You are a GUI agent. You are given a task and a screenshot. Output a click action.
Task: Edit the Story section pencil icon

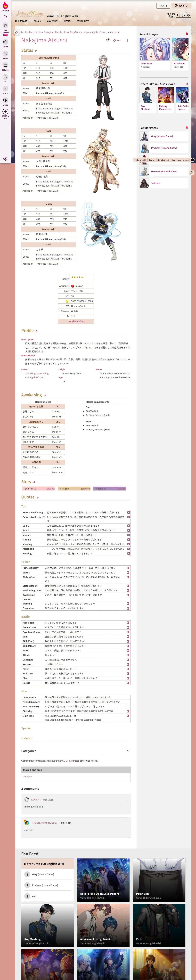(34, 482)
